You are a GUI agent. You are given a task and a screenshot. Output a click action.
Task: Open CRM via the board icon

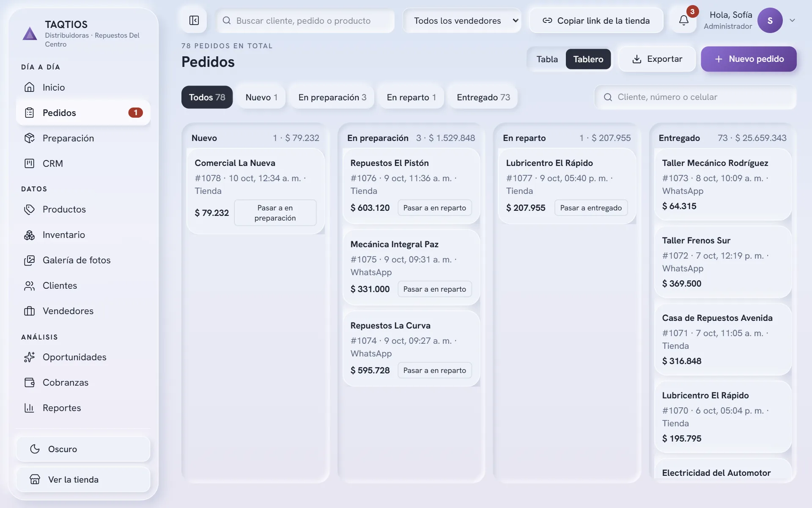click(x=29, y=163)
